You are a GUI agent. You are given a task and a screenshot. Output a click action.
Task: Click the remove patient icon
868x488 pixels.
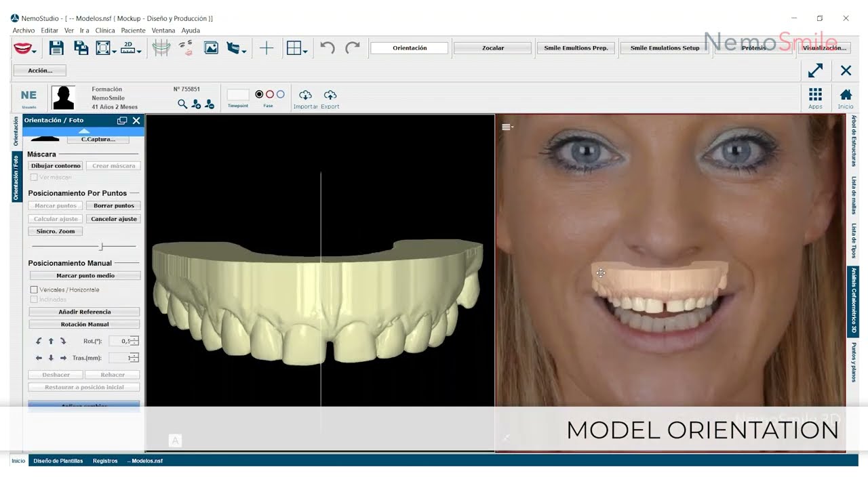click(210, 104)
